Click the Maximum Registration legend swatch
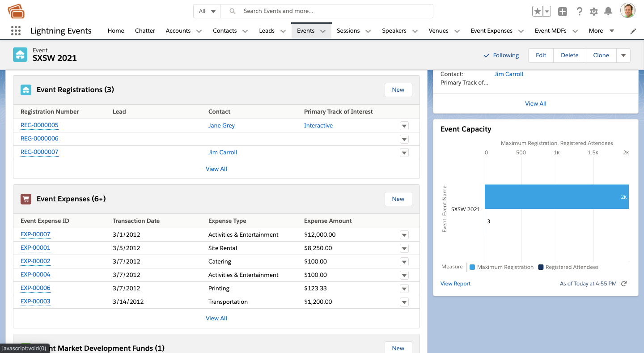Viewport: 644px width, 353px height. (x=472, y=267)
